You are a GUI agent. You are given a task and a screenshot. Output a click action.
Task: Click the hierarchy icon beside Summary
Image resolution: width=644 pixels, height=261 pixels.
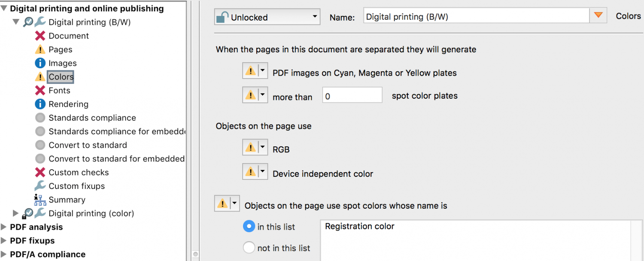40,200
